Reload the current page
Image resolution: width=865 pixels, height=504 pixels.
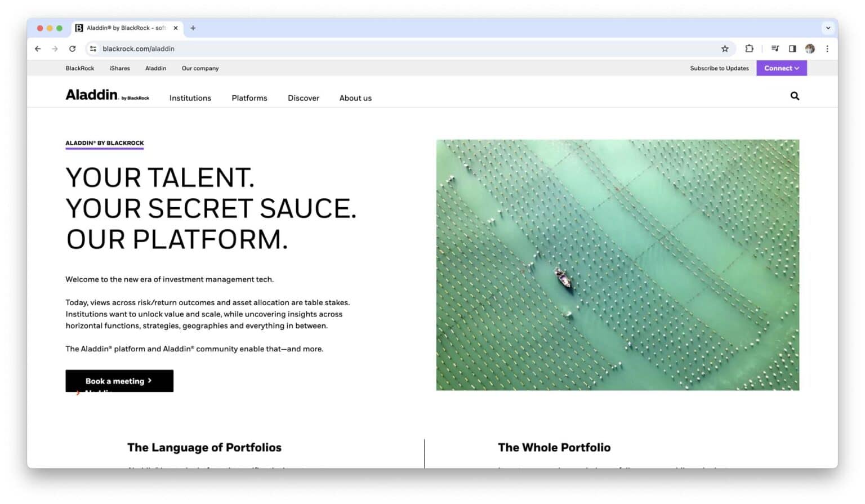click(x=73, y=48)
